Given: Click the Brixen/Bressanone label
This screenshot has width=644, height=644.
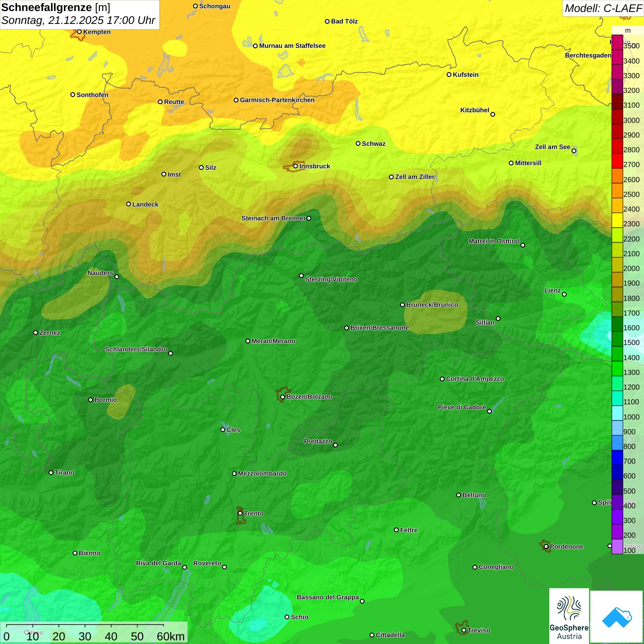Looking at the screenshot, I should [x=379, y=328].
